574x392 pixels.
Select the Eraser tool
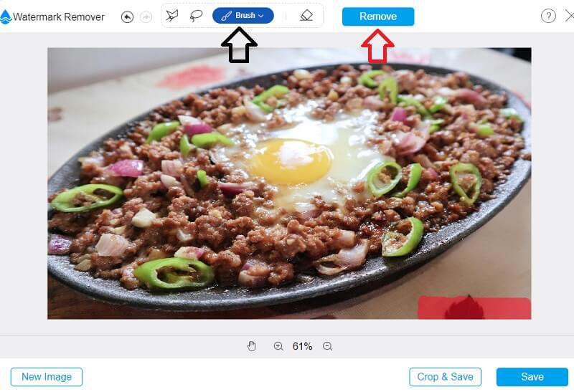click(306, 16)
